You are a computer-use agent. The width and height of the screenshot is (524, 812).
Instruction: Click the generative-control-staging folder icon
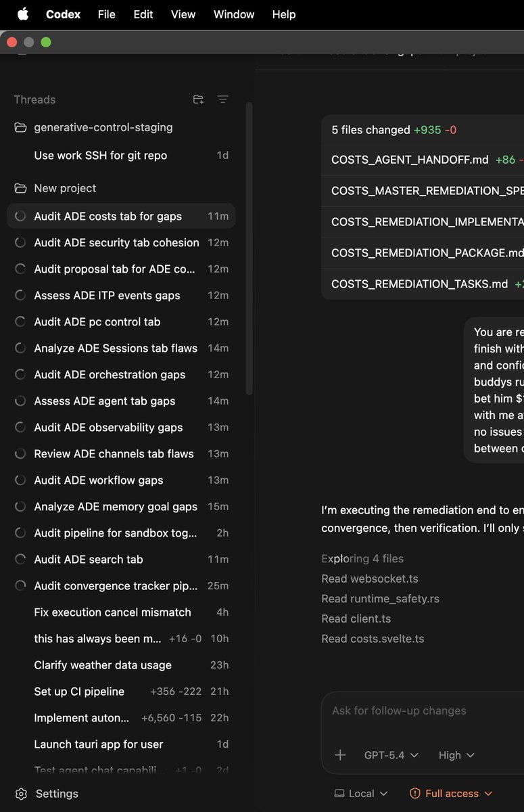[21, 127]
